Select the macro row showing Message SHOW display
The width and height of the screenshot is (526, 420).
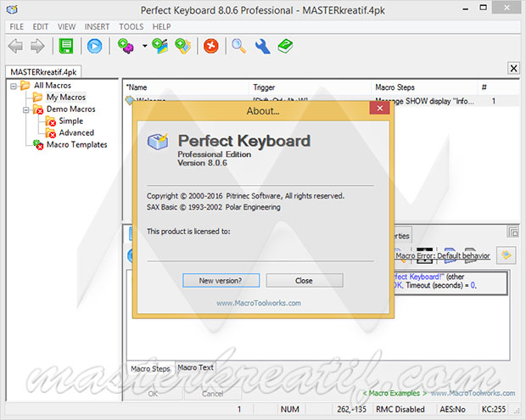(x=321, y=101)
